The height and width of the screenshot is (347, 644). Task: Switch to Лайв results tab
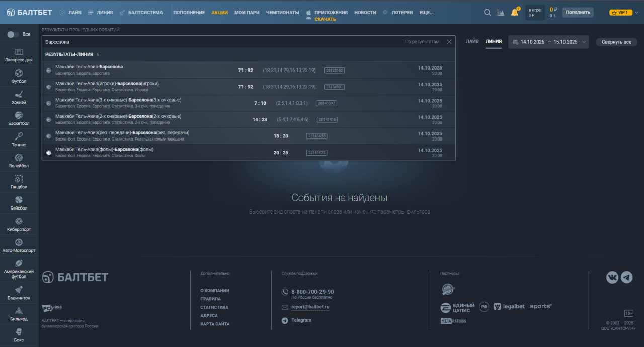click(x=472, y=42)
